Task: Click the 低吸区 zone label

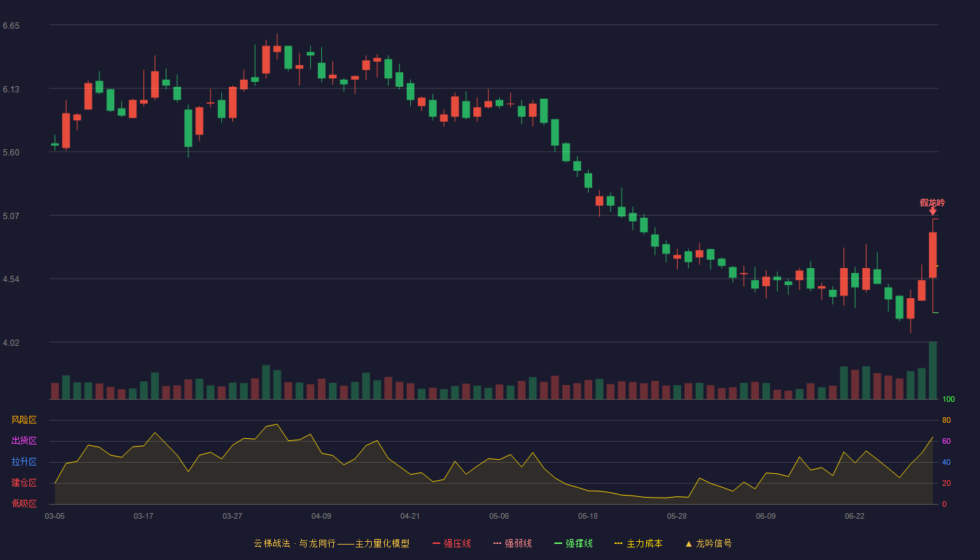Action: coord(24,503)
